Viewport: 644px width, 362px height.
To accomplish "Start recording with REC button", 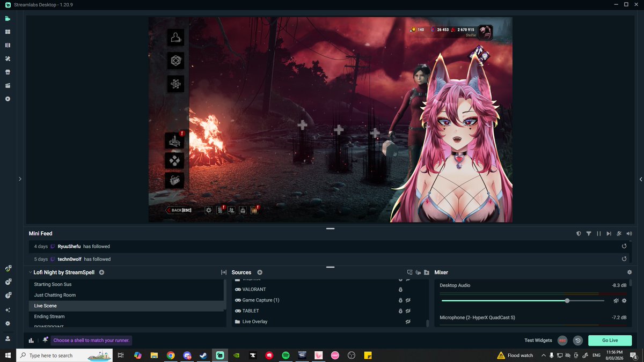I will click(x=562, y=341).
